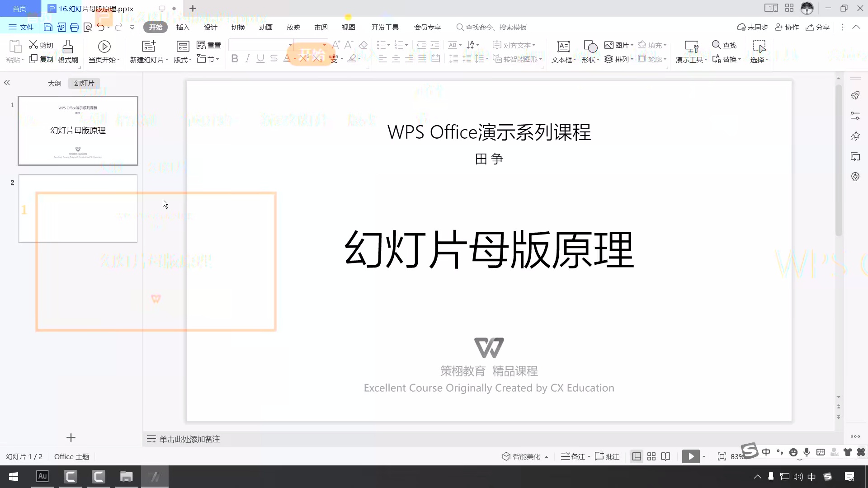Switch to Outline (大纲) panel tab
Viewport: 868px width, 488px height.
54,83
